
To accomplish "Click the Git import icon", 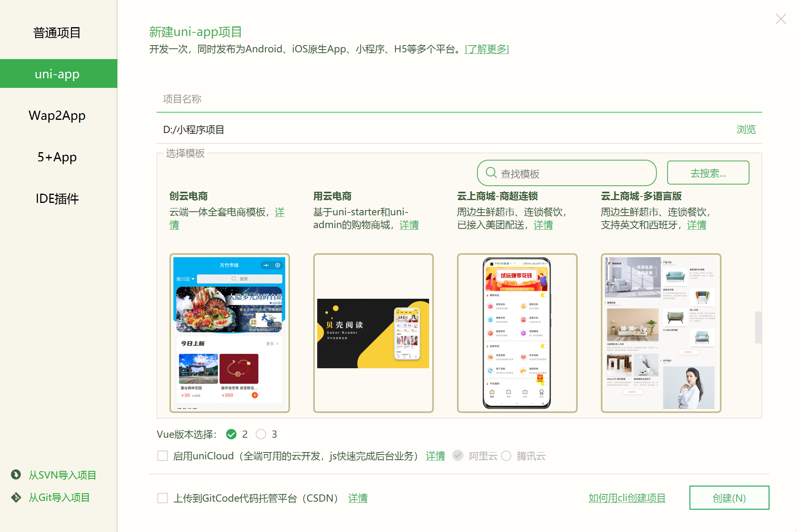I will pyautogui.click(x=16, y=497).
